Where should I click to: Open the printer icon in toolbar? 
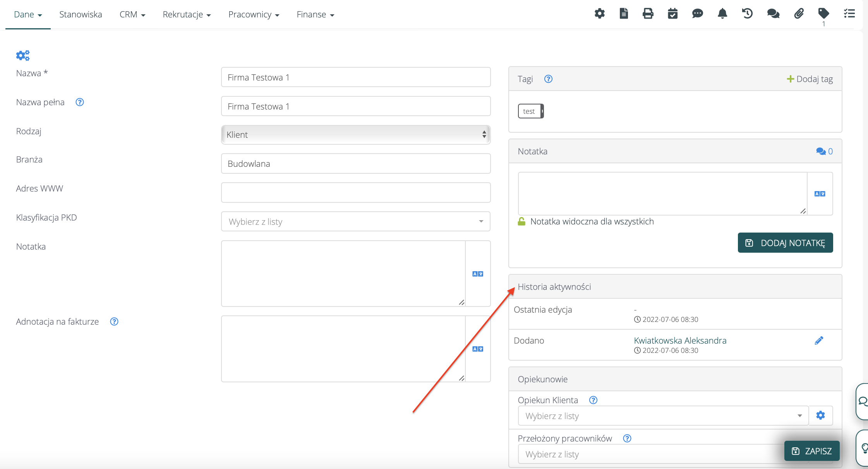click(x=648, y=14)
